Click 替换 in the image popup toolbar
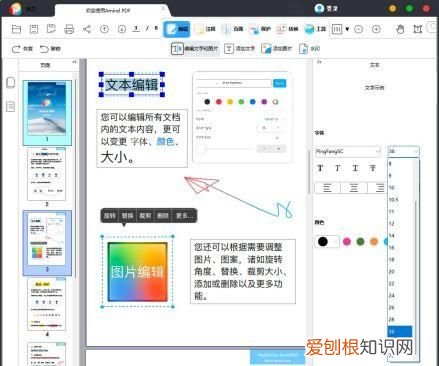The width and height of the screenshot is (439, 366). [x=127, y=216]
